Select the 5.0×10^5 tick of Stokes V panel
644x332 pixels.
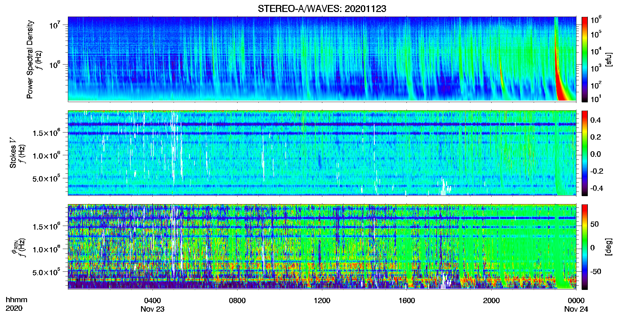point(46,179)
